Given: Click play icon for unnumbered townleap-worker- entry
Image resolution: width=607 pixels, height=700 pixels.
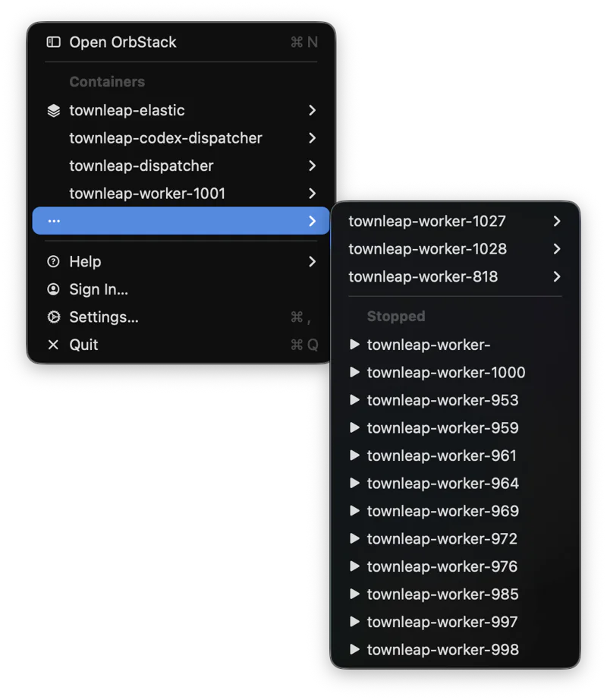Looking at the screenshot, I should (x=354, y=344).
